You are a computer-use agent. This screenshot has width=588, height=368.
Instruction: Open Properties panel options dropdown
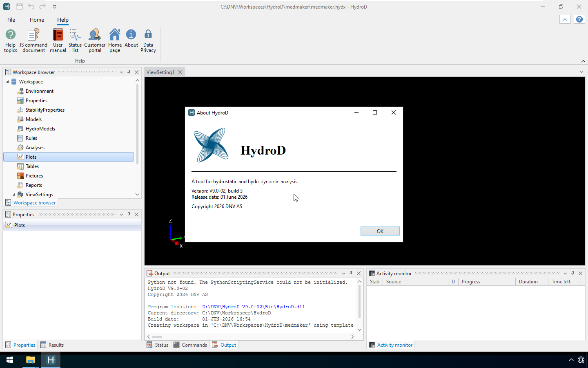coord(121,215)
